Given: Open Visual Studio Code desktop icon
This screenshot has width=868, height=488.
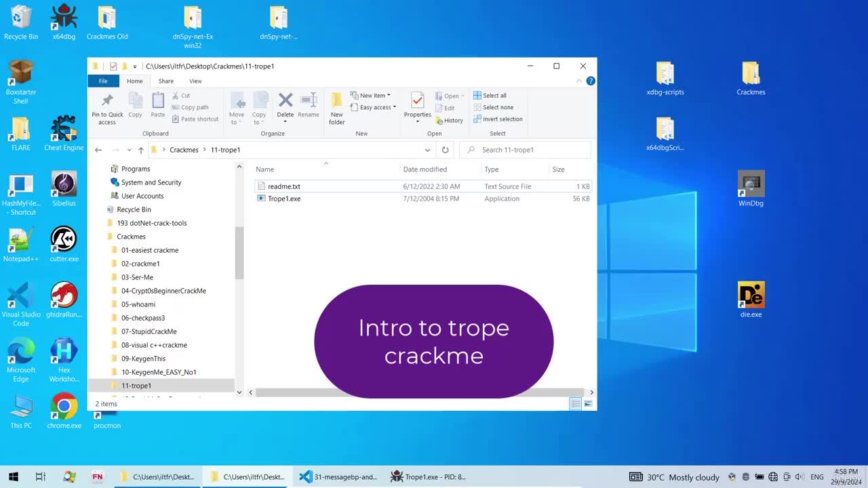Looking at the screenshot, I should (21, 304).
